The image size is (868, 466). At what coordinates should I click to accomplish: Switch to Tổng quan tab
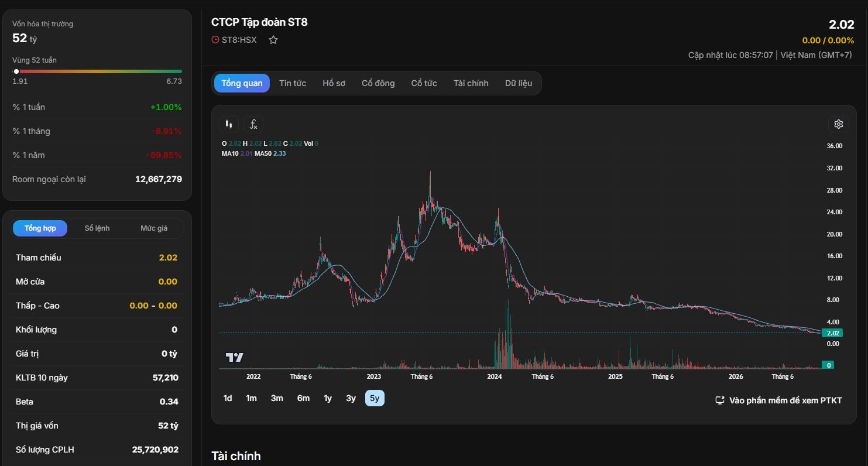tap(242, 83)
